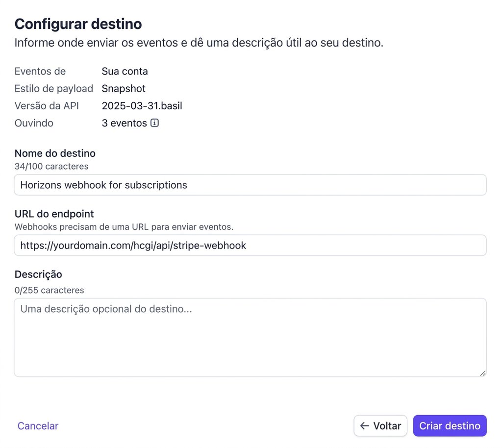Viewport: 502px width, 448px height.
Task: Click the 0/255 caracteres counter
Action: 50,290
